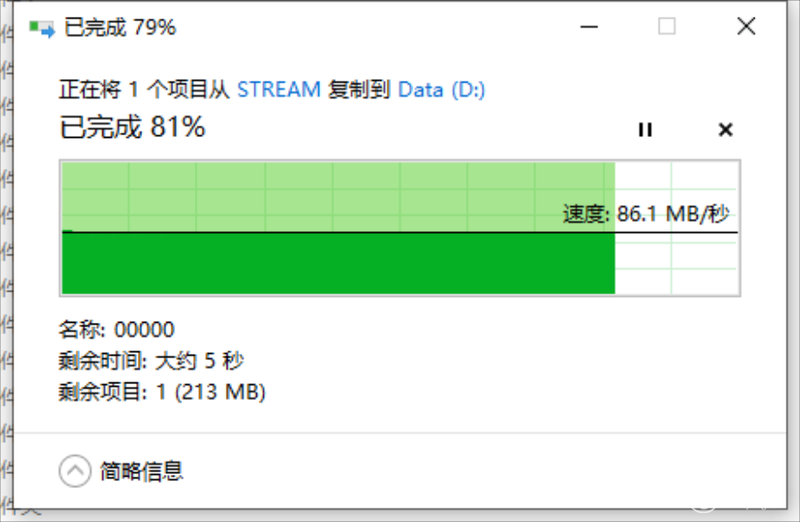800x522 pixels.
Task: Click the unfilled white part of the graph
Action: pos(677,263)
